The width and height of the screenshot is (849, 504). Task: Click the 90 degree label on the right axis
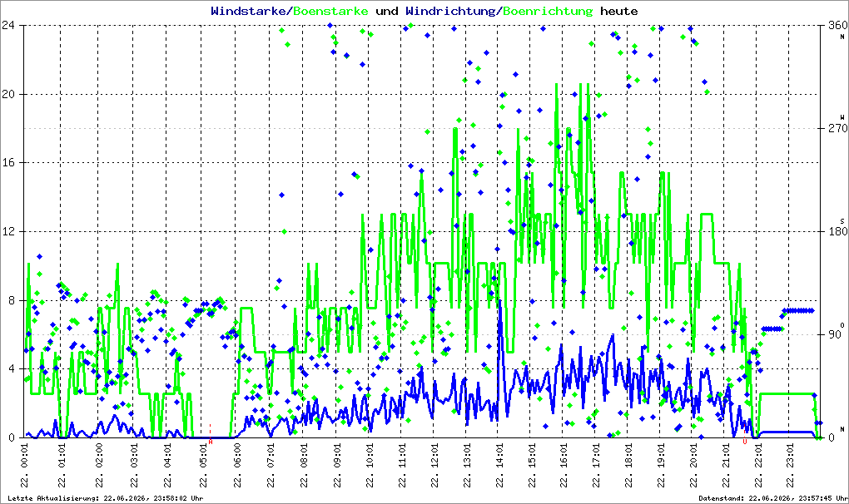pyautogui.click(x=834, y=334)
